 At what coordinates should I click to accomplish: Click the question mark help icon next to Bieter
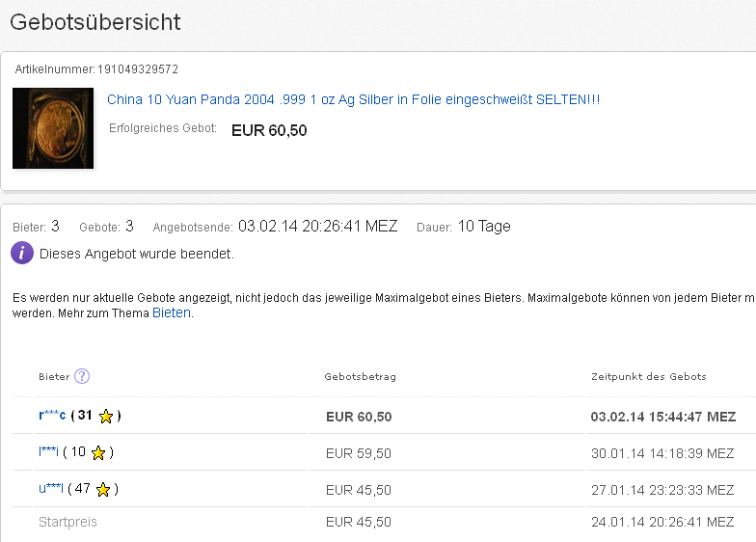(82, 376)
